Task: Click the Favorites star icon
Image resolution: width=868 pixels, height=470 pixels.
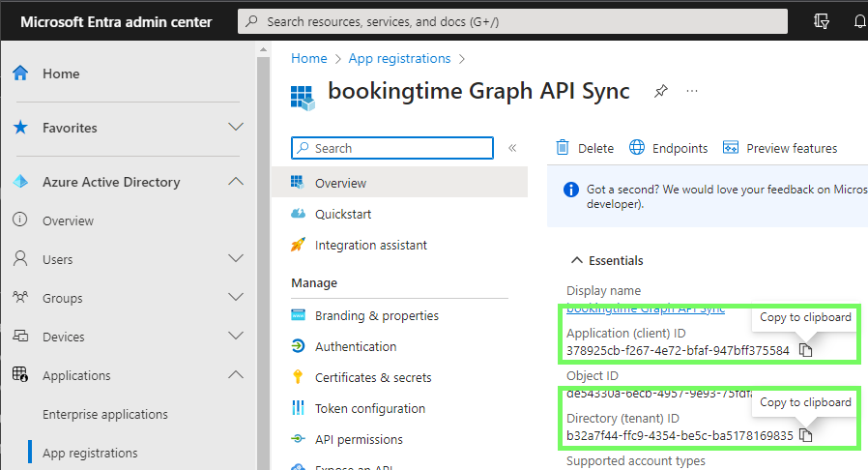Action: (20, 128)
